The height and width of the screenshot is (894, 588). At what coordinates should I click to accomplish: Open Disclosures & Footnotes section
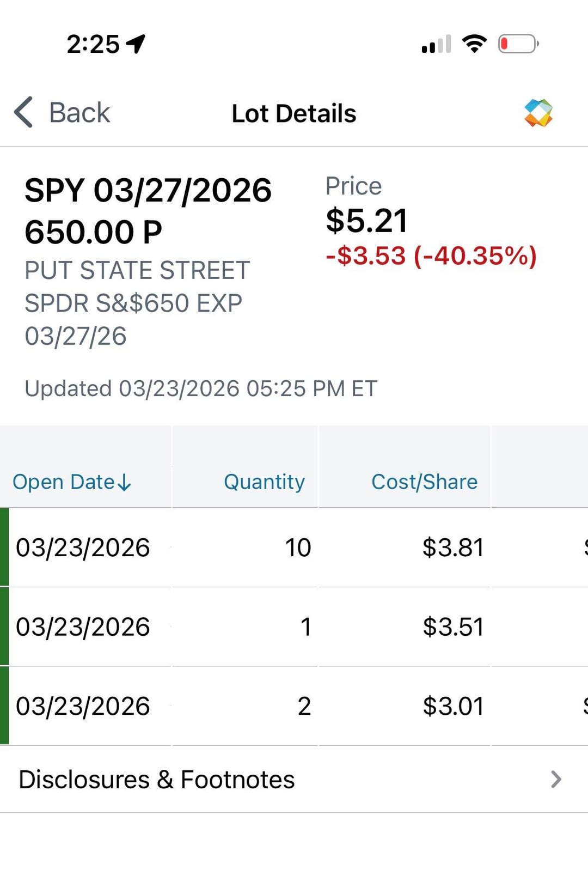(157, 779)
